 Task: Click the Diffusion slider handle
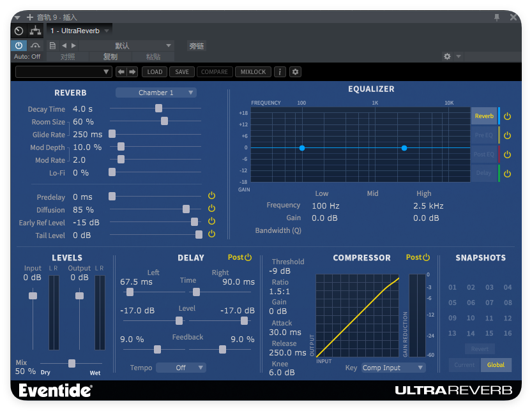tap(186, 209)
